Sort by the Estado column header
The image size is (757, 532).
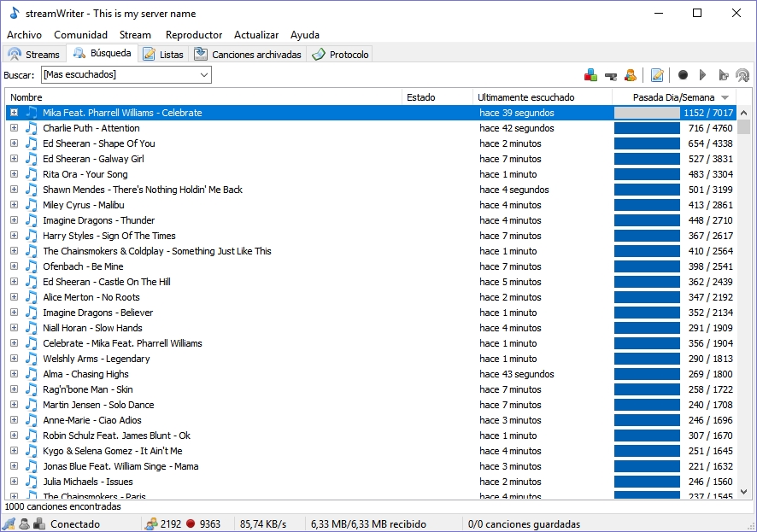[437, 97]
